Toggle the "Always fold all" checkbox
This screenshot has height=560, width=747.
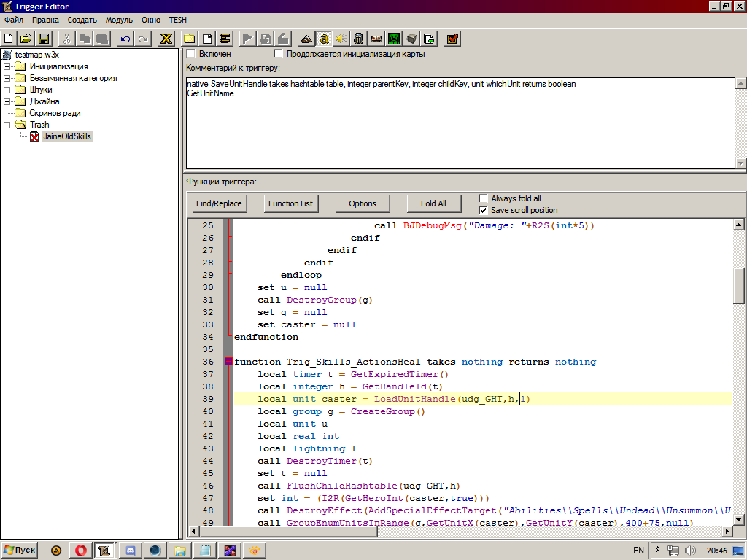pos(483,198)
